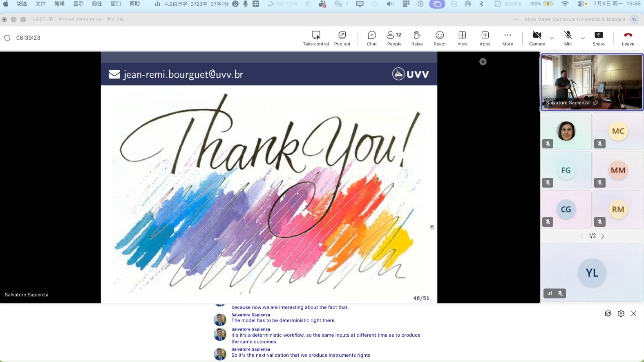
Task: Expand the Camera options arrow
Action: 552,38
